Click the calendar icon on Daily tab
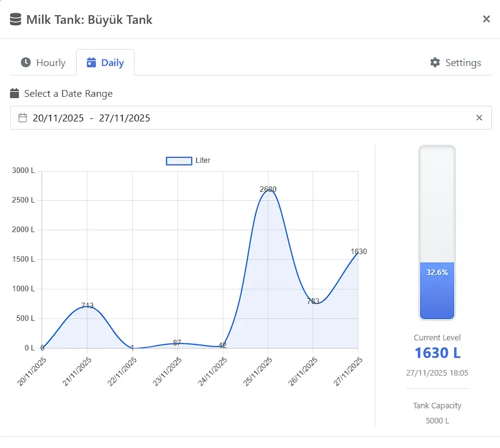The width and height of the screenshot is (500, 448). pyautogui.click(x=91, y=62)
